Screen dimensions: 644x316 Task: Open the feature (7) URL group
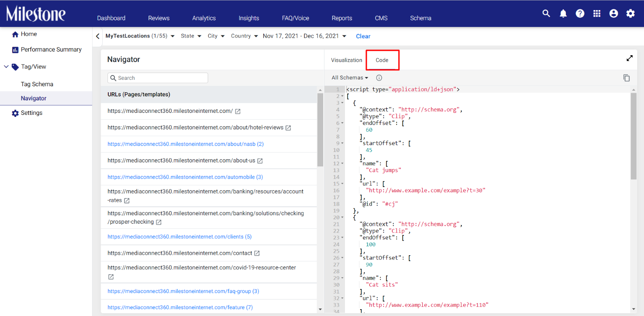click(180, 307)
